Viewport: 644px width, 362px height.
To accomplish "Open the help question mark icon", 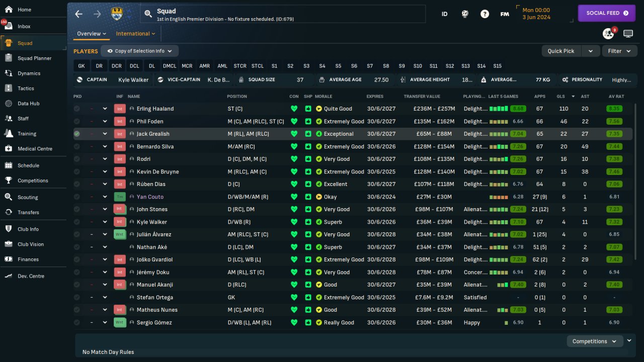I will tap(485, 14).
